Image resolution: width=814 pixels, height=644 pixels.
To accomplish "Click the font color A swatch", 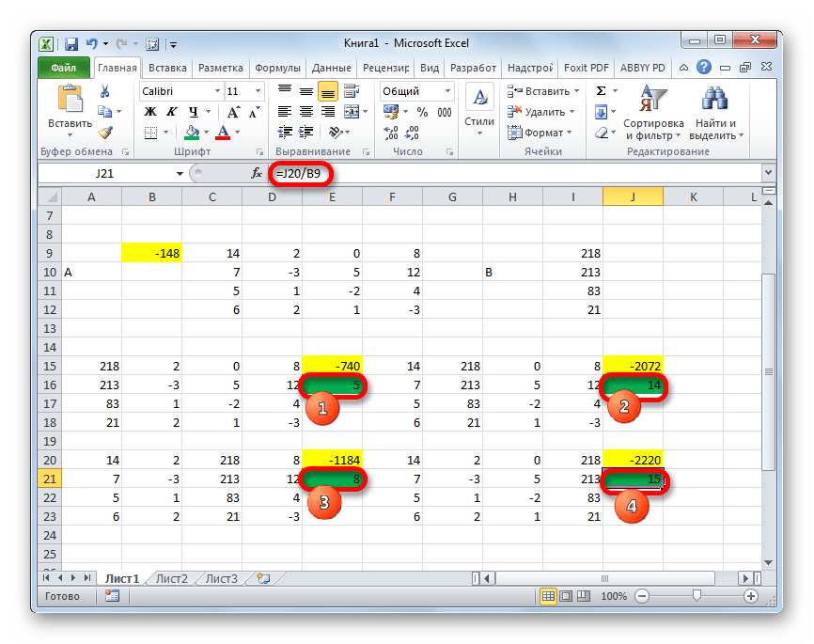I will point(223,133).
